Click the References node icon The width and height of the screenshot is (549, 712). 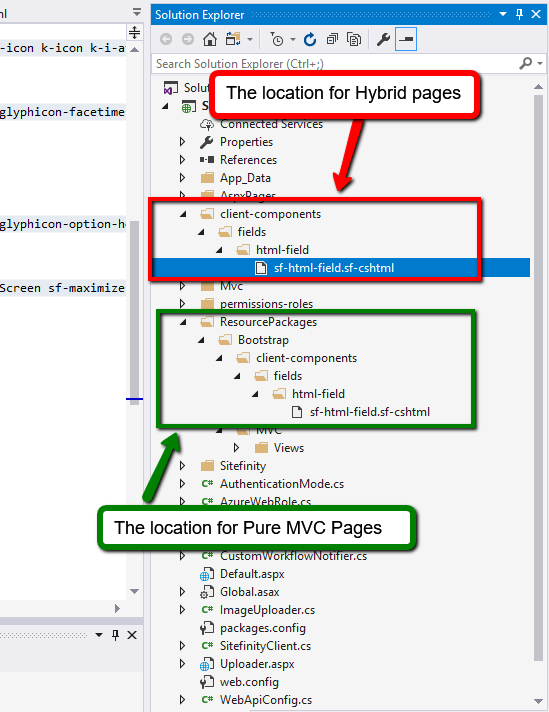[x=207, y=160]
